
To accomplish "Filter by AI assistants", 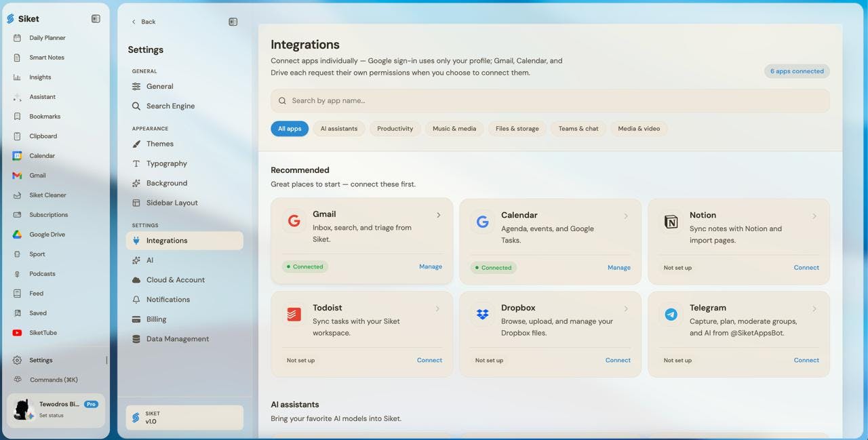I will click(x=339, y=129).
